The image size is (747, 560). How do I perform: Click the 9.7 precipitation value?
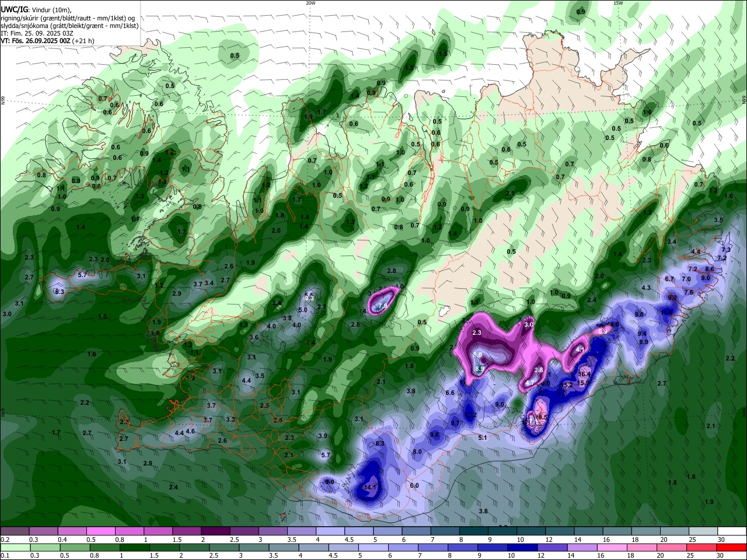coord(456,423)
